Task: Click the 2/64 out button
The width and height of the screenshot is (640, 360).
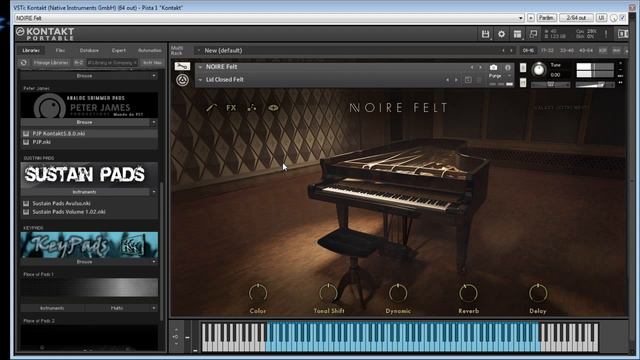Action: click(576, 18)
